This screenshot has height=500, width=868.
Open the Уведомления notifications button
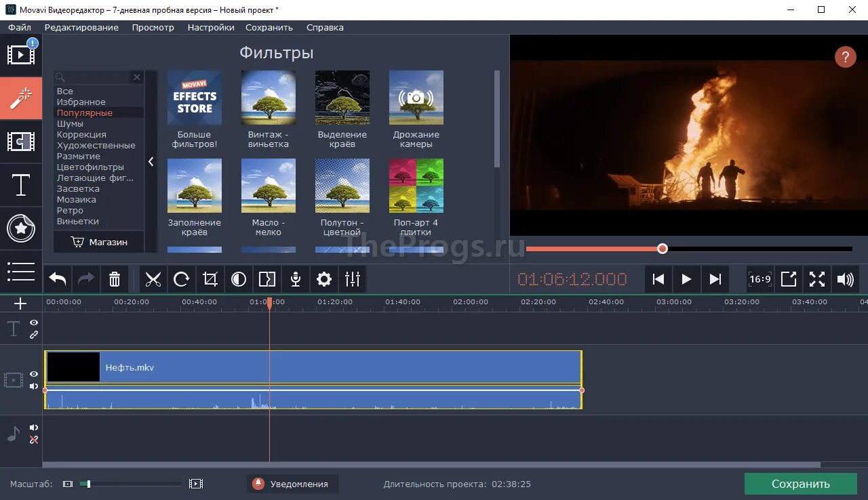click(291, 484)
